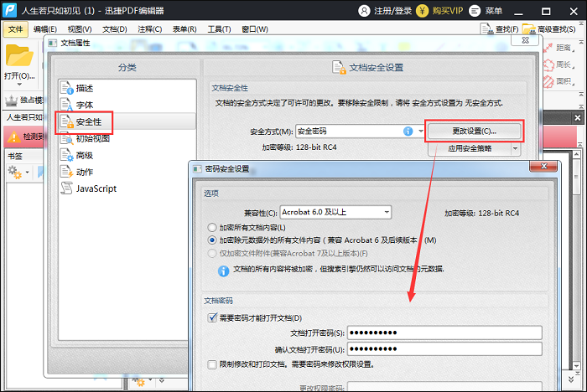Select the 安全性 category
This screenshot has width=587, height=392.
click(x=127, y=122)
